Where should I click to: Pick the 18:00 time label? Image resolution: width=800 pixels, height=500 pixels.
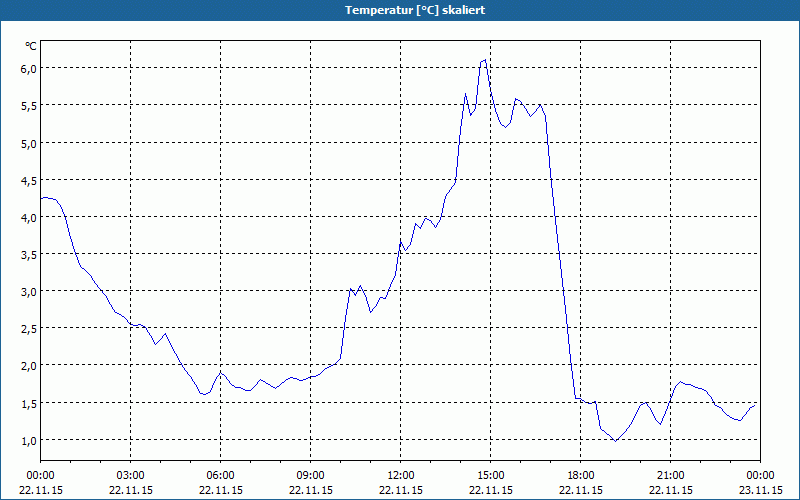[x=581, y=476]
